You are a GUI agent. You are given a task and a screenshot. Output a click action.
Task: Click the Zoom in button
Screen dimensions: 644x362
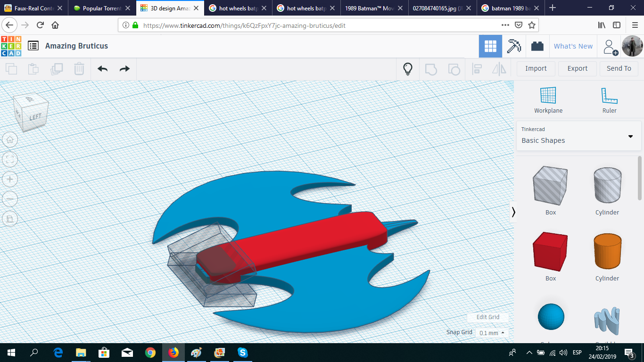(10, 179)
